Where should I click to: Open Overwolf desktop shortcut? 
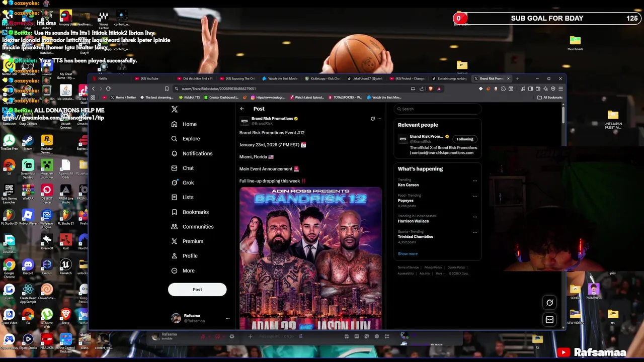point(47,242)
